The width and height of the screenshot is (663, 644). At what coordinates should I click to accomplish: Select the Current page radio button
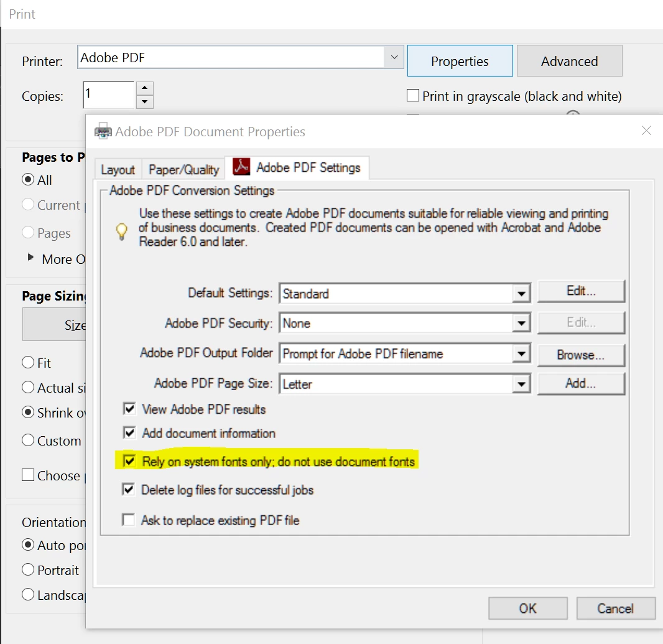click(x=28, y=204)
